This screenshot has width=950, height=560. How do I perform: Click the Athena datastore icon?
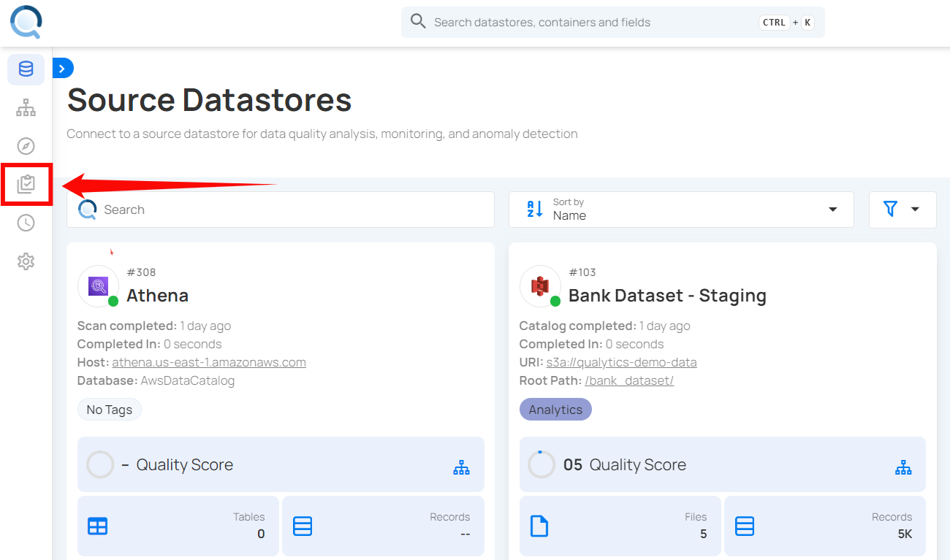(98, 286)
